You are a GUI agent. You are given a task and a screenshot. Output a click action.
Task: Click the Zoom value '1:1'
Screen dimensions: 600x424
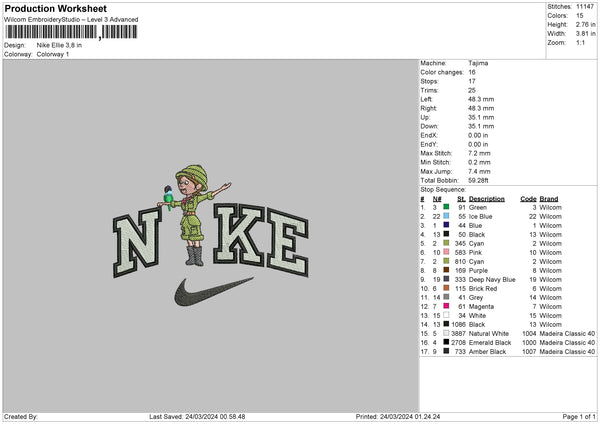[x=580, y=42]
